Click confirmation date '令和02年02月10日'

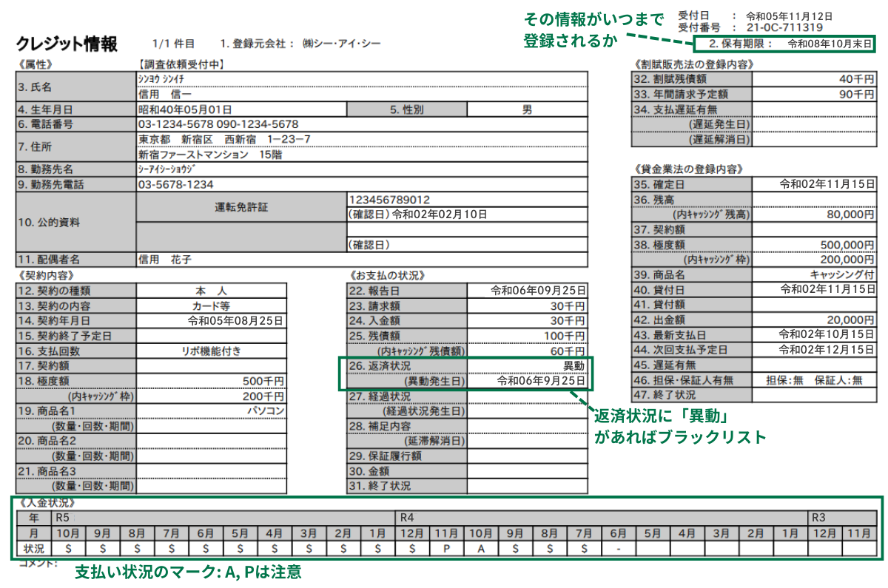coord(440,214)
